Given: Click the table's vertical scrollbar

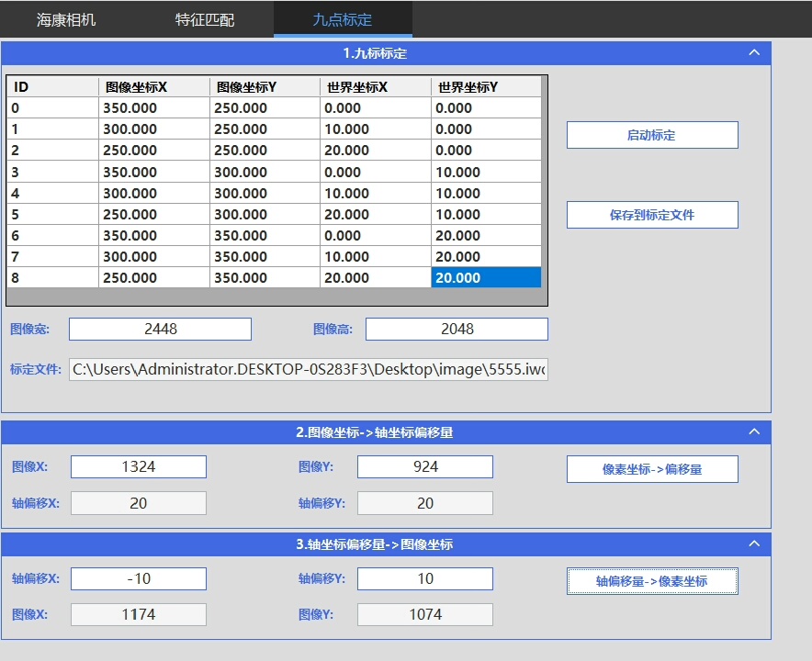Looking at the screenshot, I should pyautogui.click(x=545, y=184).
